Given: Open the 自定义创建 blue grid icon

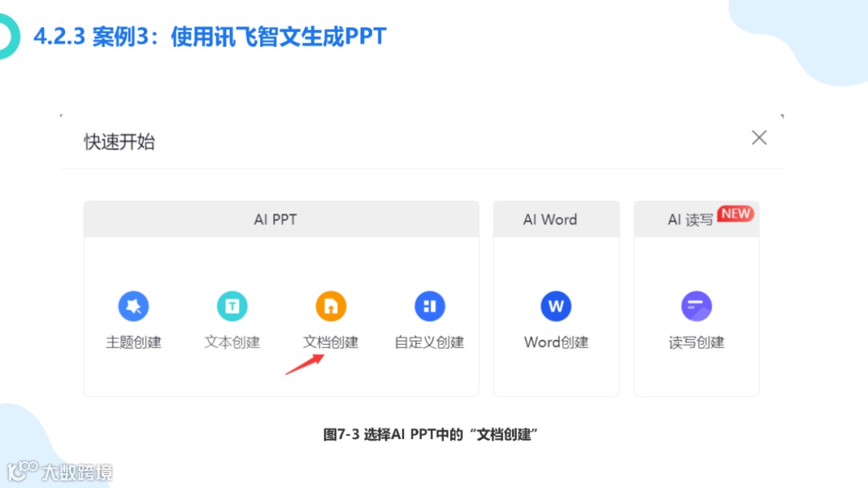Looking at the screenshot, I should coord(429,306).
